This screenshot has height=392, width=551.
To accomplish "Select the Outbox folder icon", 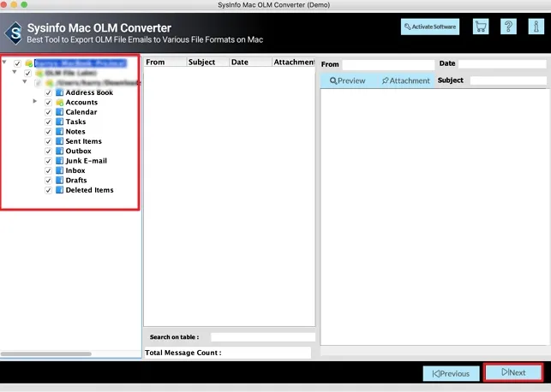I will coord(60,151).
